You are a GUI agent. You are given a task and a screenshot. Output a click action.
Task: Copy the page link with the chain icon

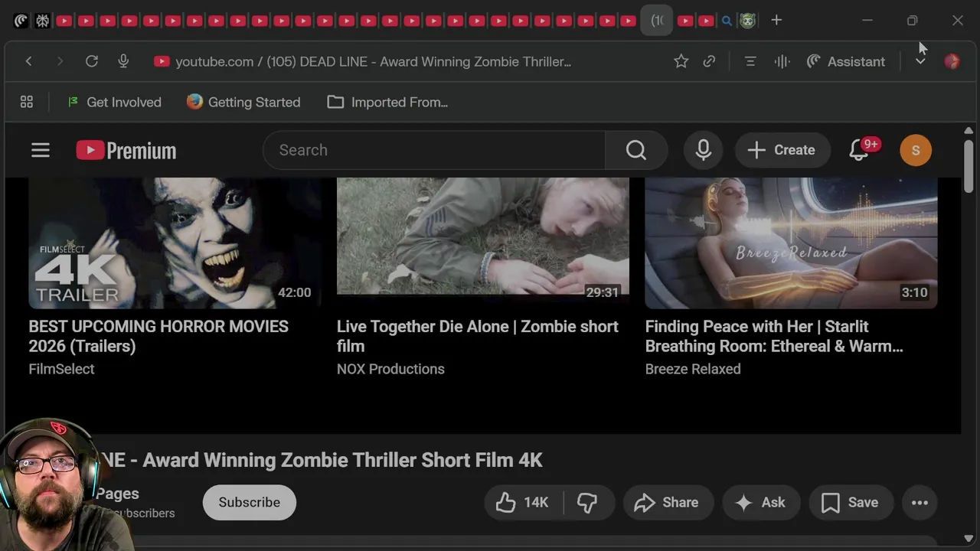pos(709,61)
